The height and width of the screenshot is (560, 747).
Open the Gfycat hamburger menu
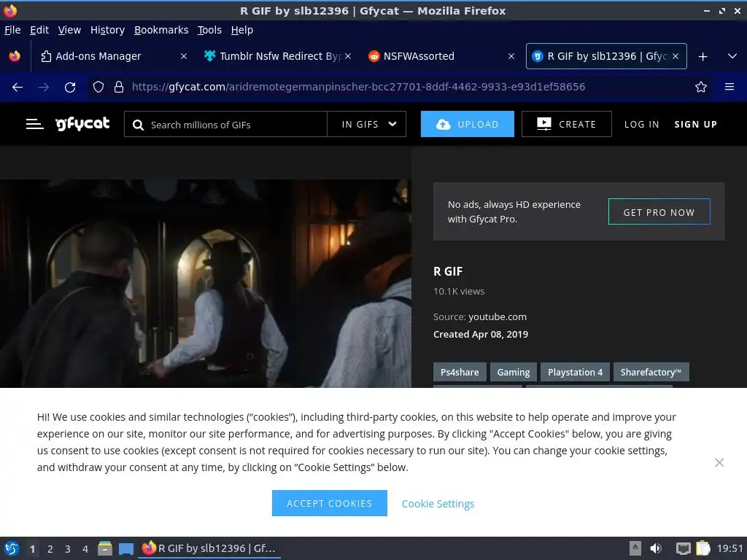click(35, 124)
